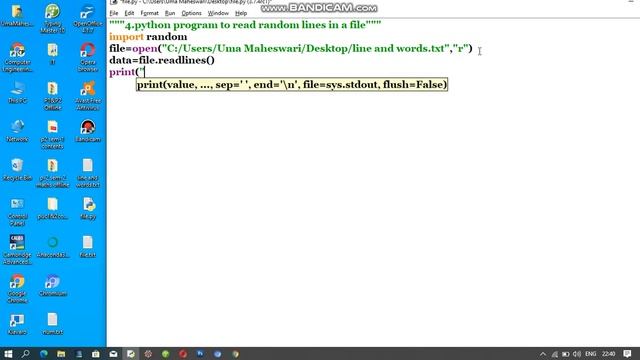Select Bandicam desktop icon
640x360 pixels.
pyautogui.click(x=88, y=131)
